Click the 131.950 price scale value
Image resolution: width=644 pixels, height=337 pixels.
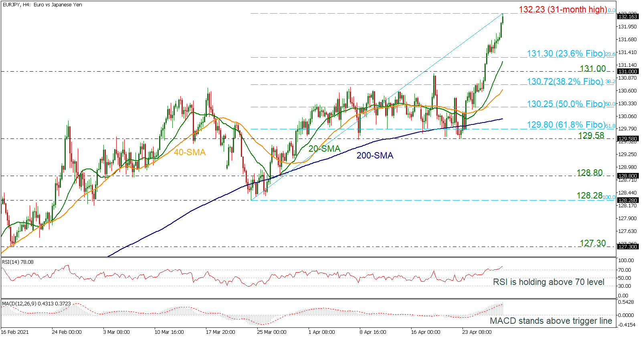(628, 27)
